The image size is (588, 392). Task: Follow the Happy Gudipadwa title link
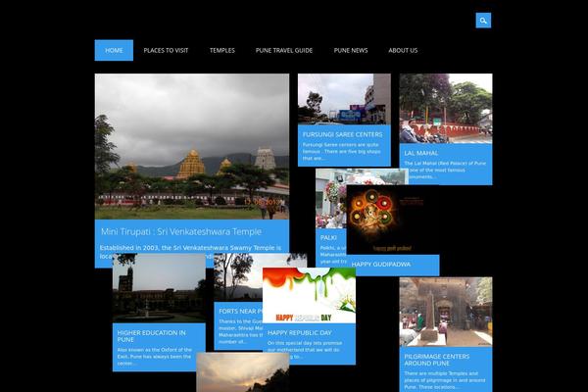(x=380, y=264)
